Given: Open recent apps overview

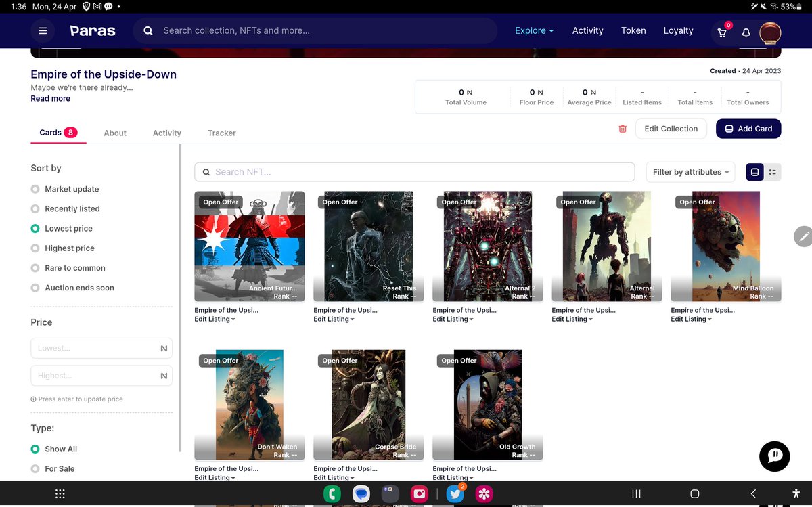Looking at the screenshot, I should (636, 494).
